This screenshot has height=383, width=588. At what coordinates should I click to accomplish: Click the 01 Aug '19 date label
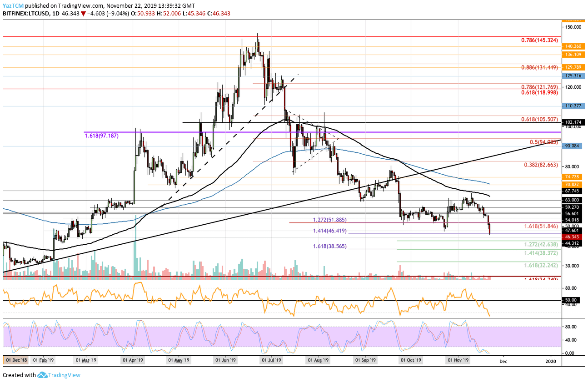coord(319,361)
